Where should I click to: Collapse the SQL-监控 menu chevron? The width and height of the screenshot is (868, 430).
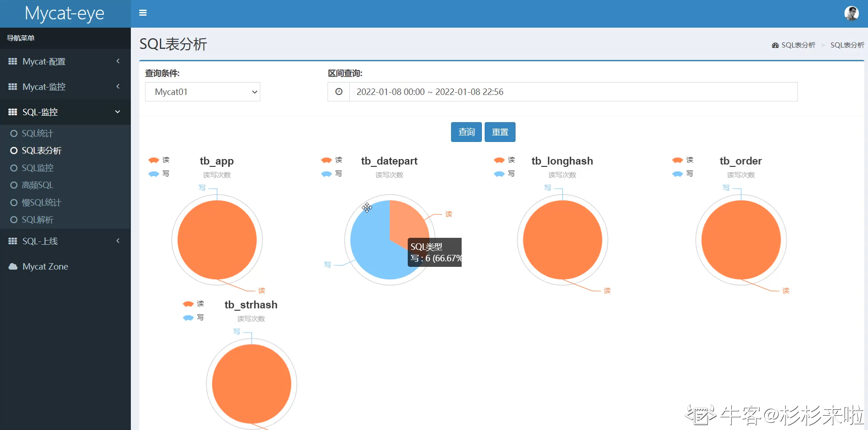click(117, 112)
